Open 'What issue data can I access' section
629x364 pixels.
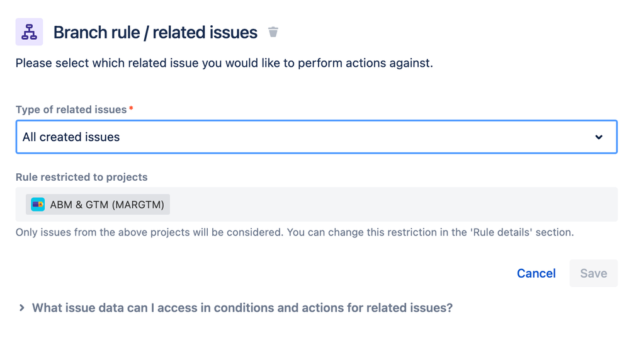[x=242, y=308]
